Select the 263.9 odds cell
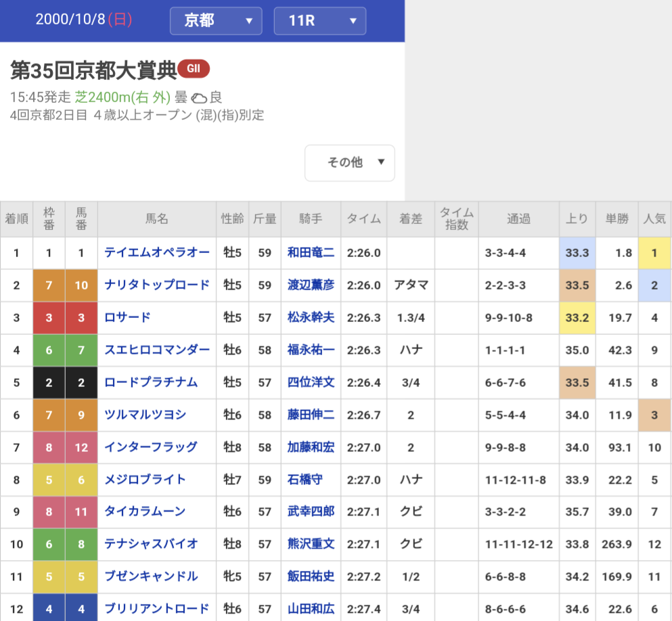The width and height of the screenshot is (672, 621). 617,544
